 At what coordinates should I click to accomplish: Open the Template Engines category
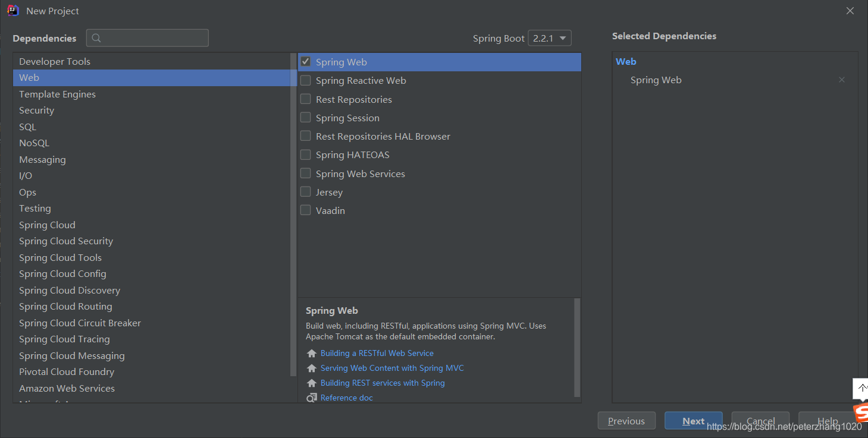(x=152, y=94)
